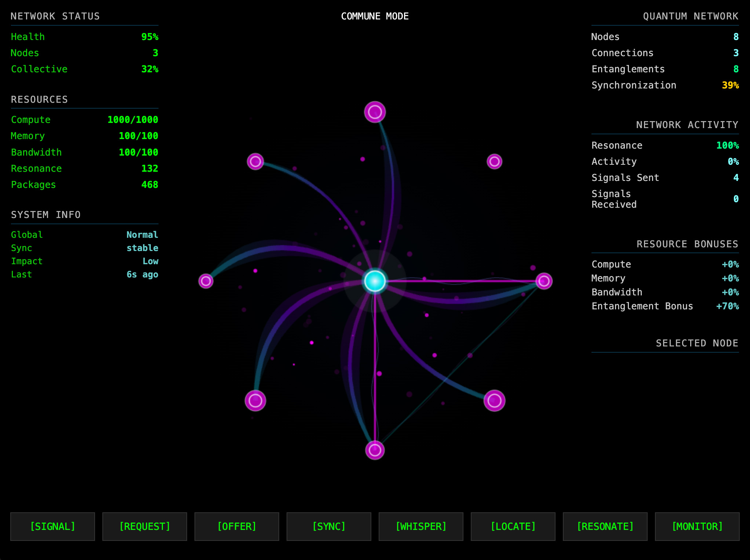This screenshot has height=560, width=750.
Task: Click the cyan central hub node
Action: pos(375,281)
